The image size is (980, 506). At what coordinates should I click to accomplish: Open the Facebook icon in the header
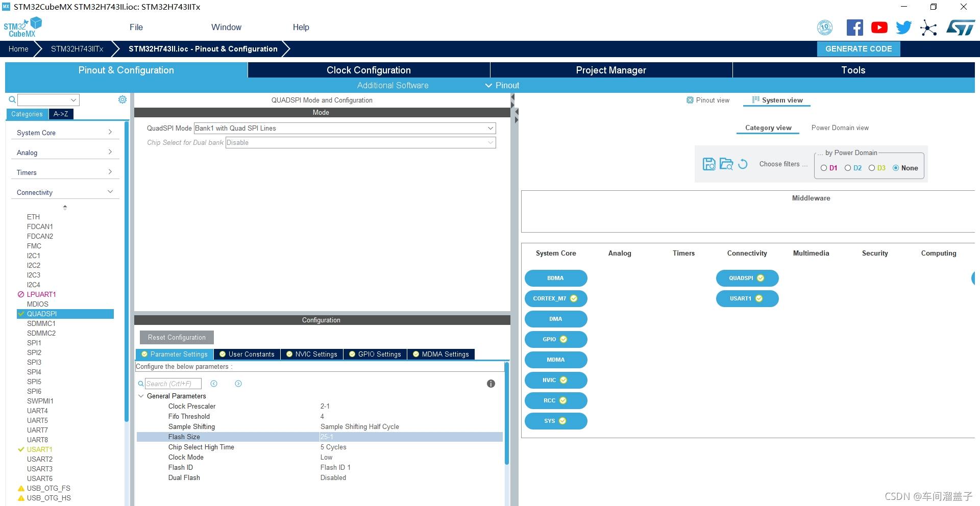(x=854, y=28)
